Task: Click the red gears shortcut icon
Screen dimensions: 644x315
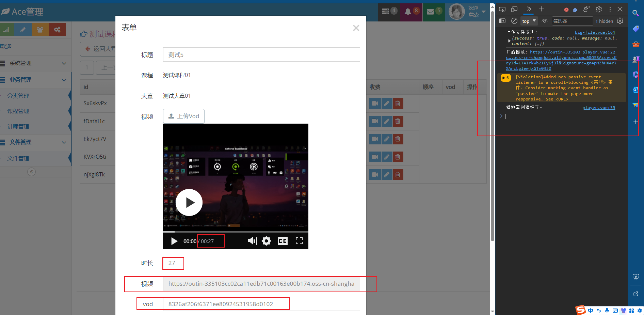Action: pyautogui.click(x=57, y=30)
